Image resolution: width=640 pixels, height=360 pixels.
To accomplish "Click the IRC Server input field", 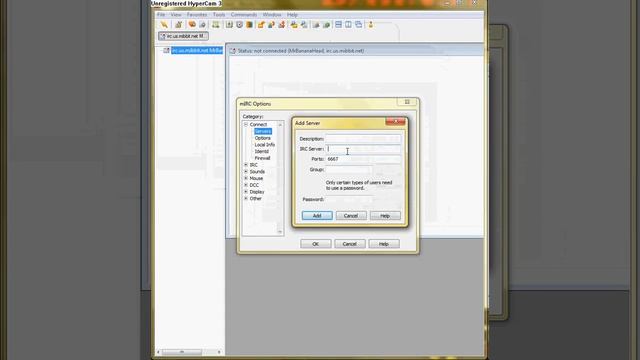I will pos(363,149).
